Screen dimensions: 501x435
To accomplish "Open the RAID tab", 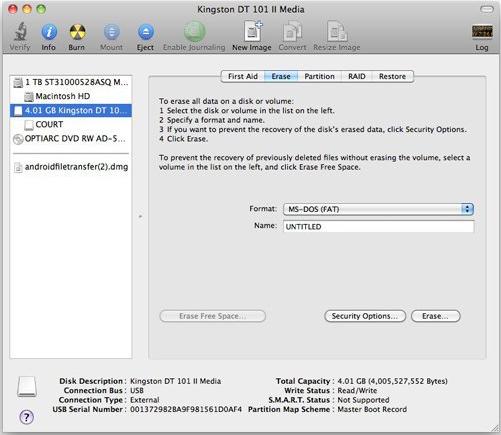I will pos(357,76).
